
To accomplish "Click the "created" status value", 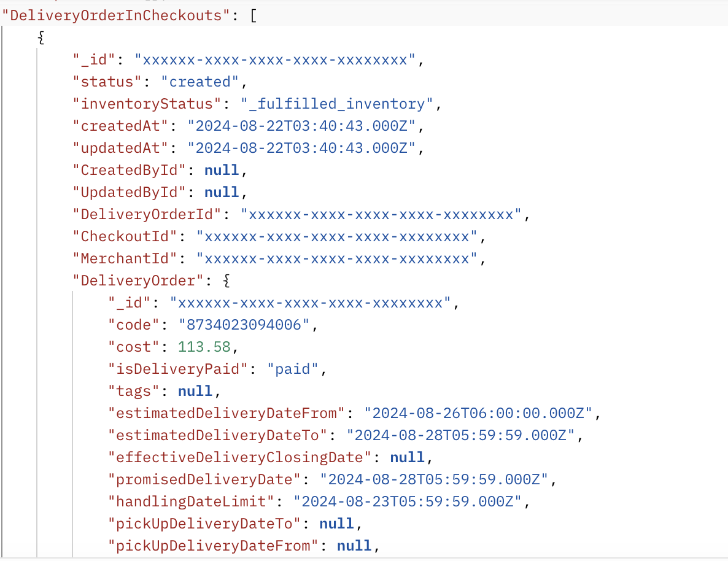I will point(199,82).
